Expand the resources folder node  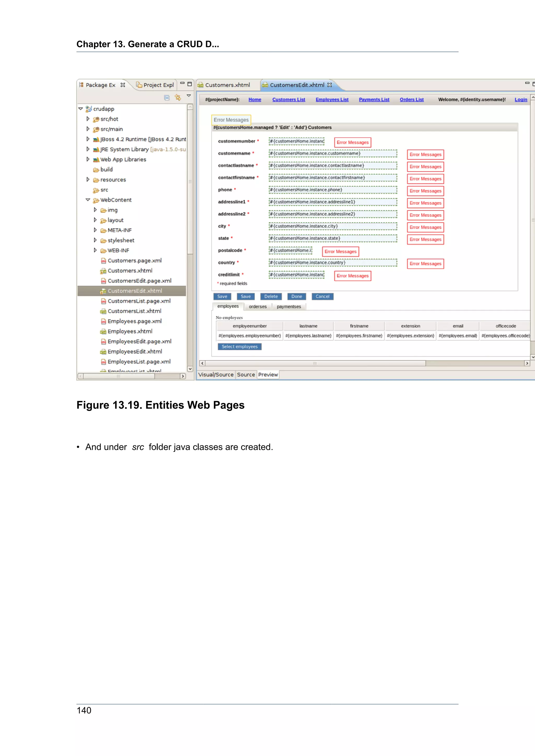tap(88, 179)
